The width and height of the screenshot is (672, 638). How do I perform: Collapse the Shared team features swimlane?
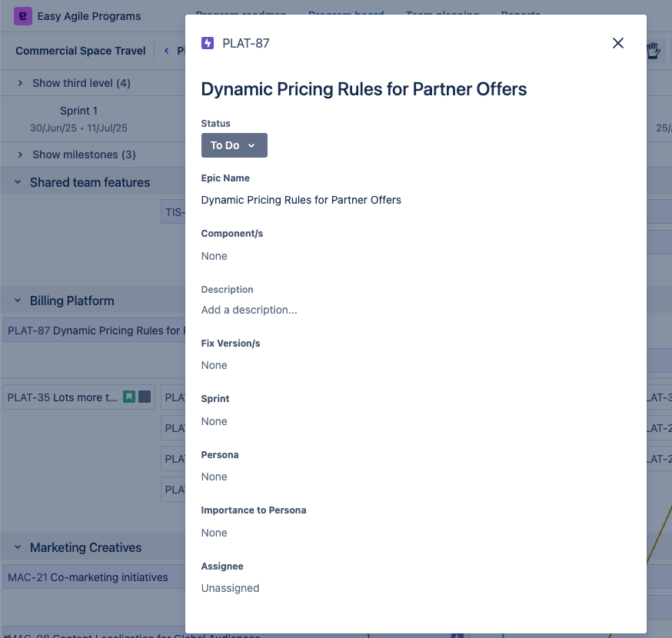(17, 182)
